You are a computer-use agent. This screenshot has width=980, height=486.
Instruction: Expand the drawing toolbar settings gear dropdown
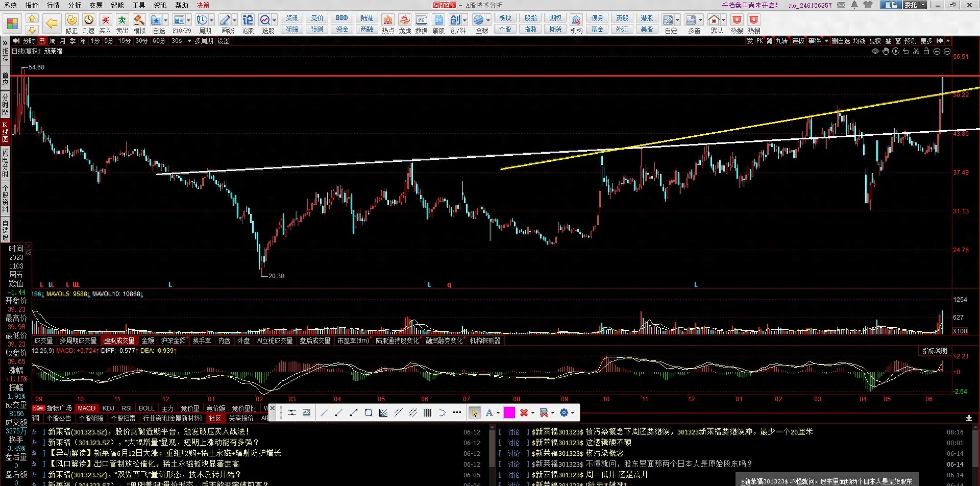(573, 412)
